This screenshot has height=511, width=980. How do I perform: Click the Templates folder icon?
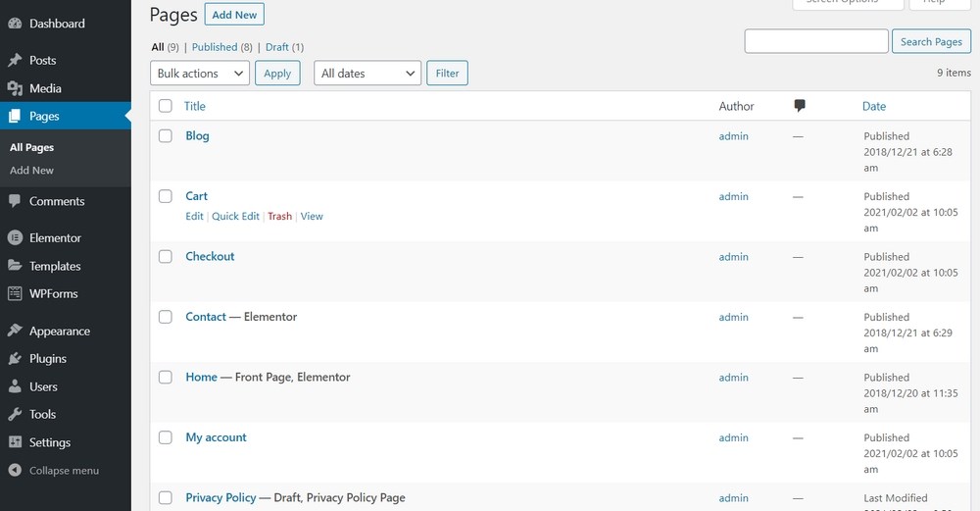15,265
